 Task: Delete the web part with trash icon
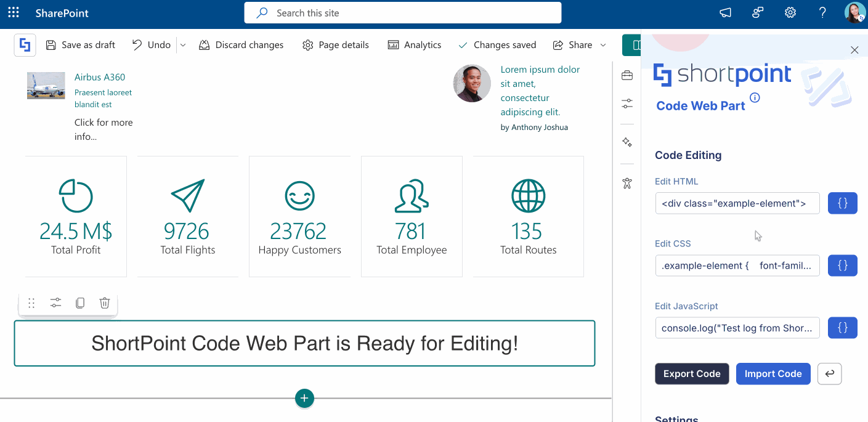(105, 302)
